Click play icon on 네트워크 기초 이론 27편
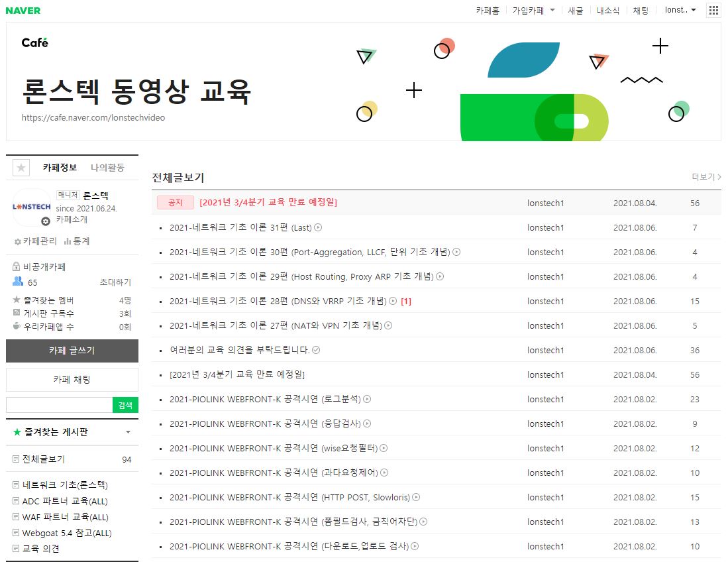Image resolution: width=728 pixels, height=564 pixels. 388,325
